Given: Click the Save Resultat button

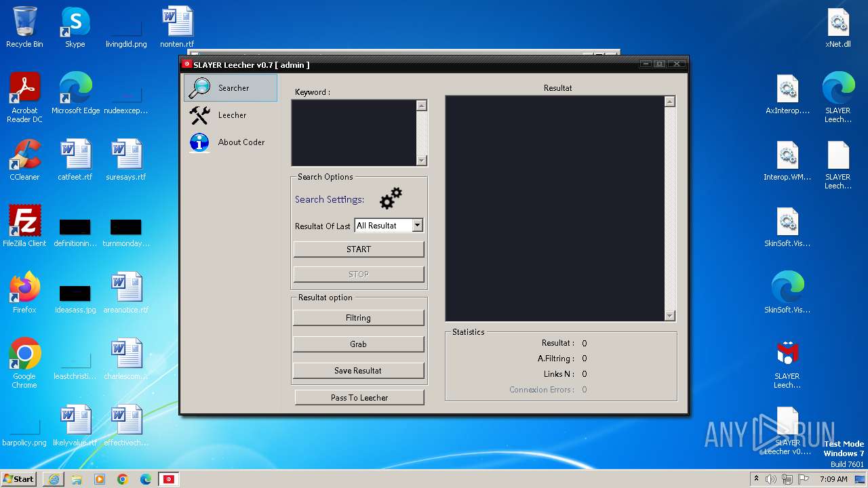Looking at the screenshot, I should 359,371.
